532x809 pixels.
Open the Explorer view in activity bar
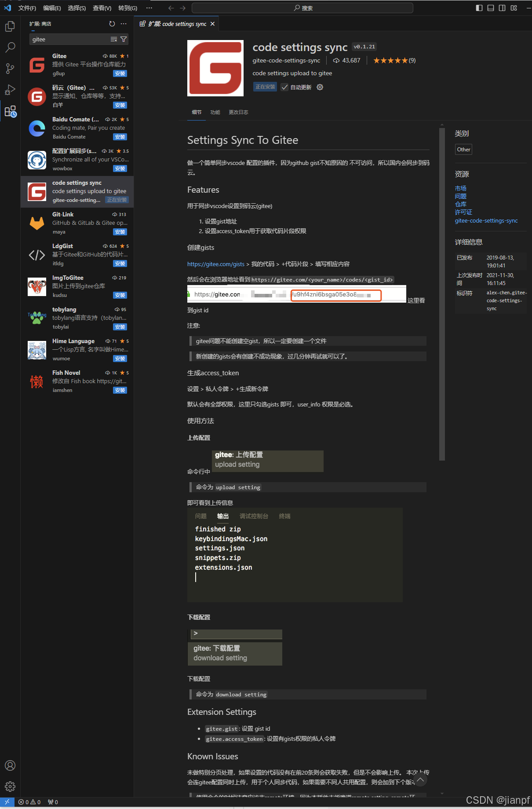[10, 26]
